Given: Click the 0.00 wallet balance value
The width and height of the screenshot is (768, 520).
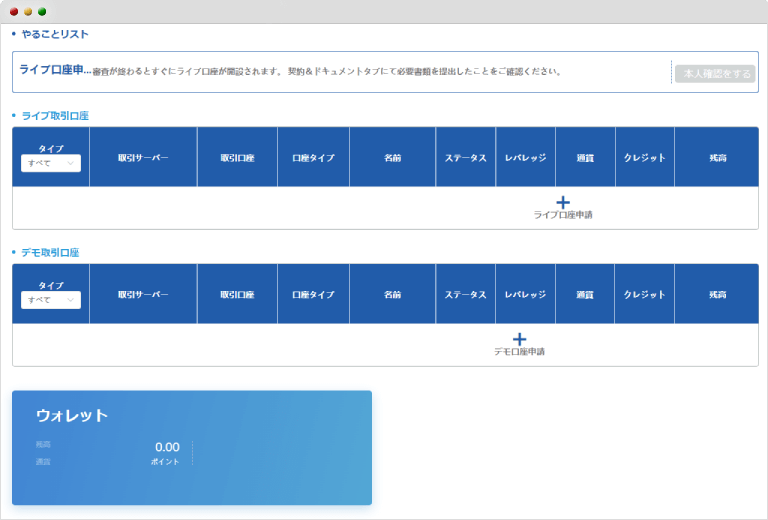Looking at the screenshot, I should [167, 447].
